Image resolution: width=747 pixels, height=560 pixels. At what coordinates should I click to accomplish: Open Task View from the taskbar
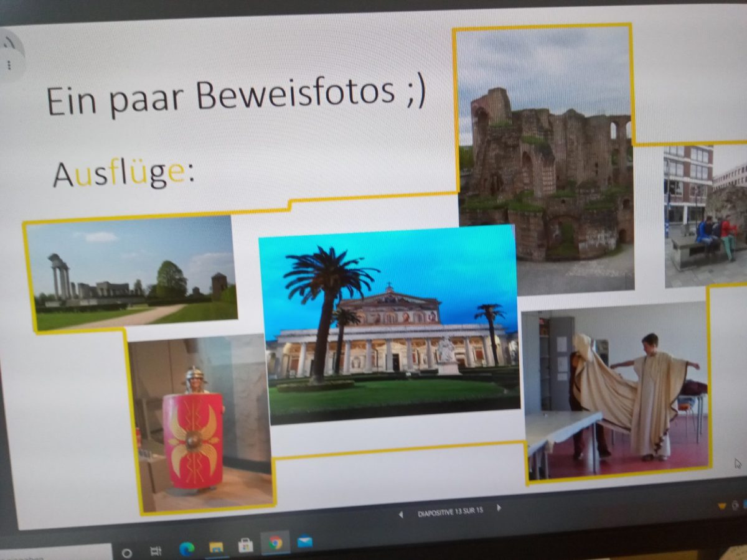point(156,551)
